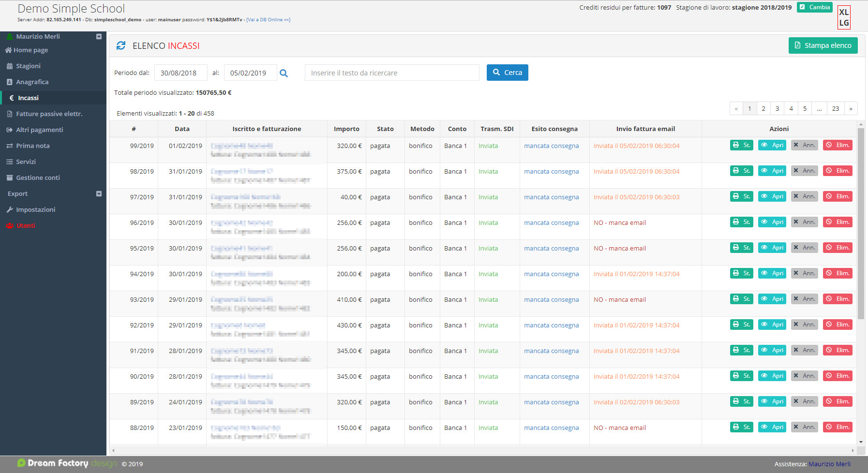Click the Cambia season button
Screen dimensions: 868x473
tap(815, 7)
